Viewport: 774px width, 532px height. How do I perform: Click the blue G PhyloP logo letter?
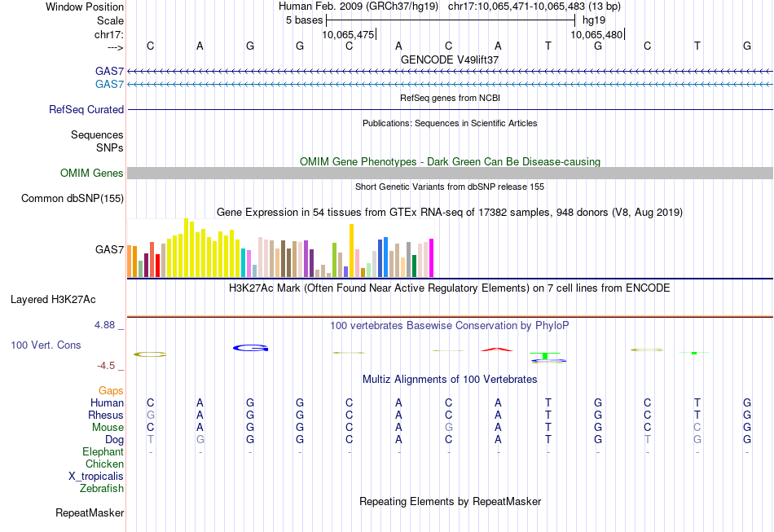point(251,348)
